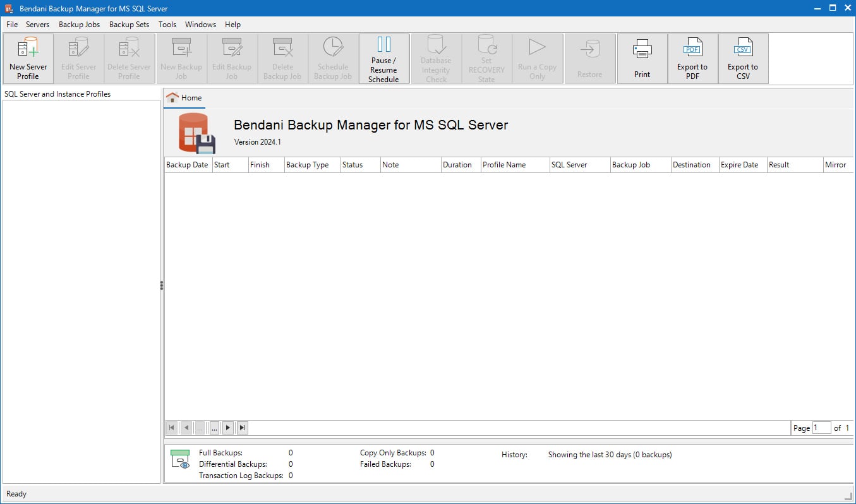Jump to the last page of results

tap(242, 428)
